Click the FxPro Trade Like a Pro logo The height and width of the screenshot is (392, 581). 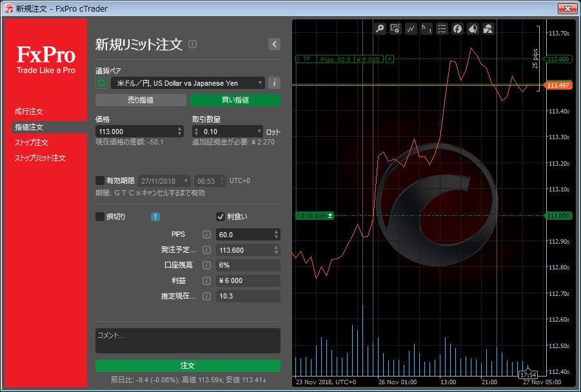[x=46, y=59]
